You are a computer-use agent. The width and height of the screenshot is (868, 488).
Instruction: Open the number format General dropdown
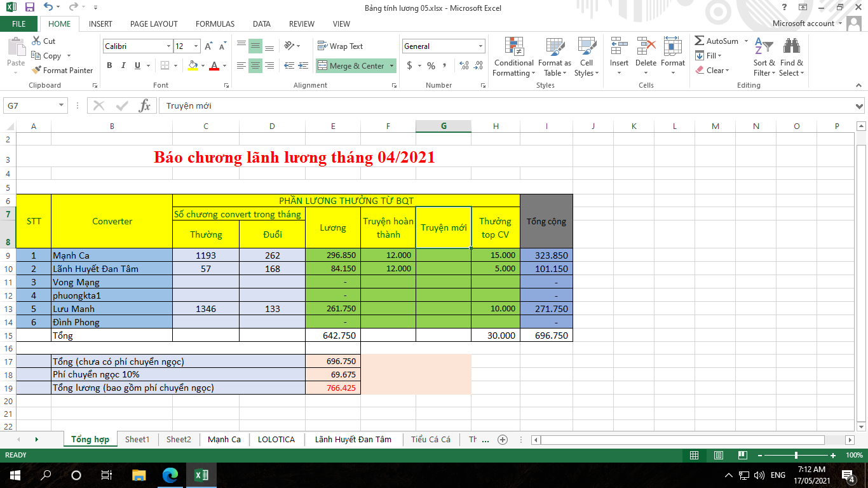click(x=480, y=46)
